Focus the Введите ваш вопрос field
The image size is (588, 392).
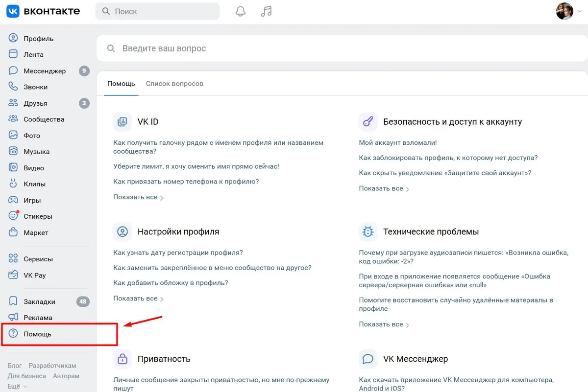pos(342,48)
